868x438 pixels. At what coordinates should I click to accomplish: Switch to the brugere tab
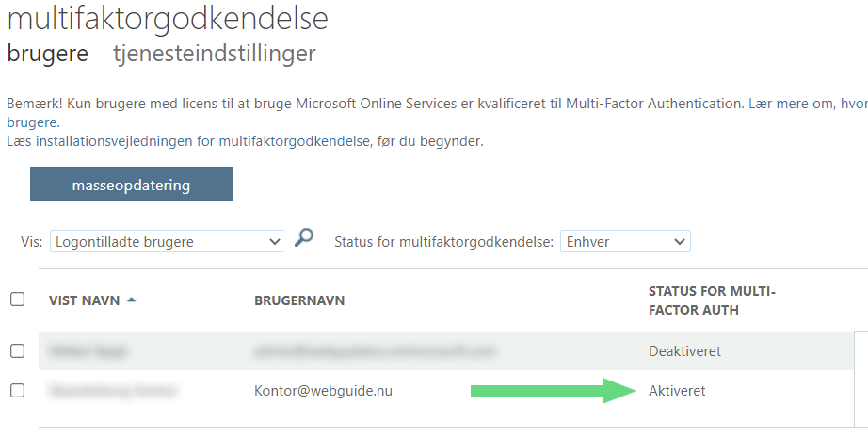48,54
